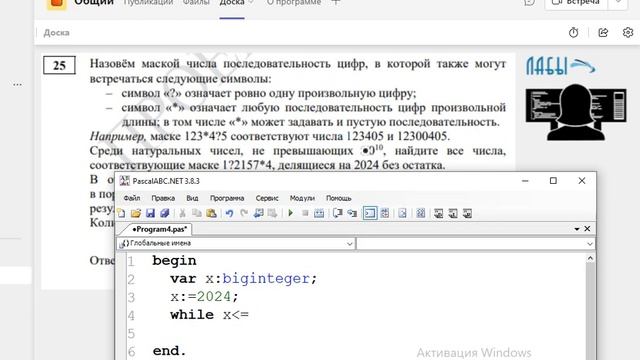Click the 'while x<=' code line
Image resolution: width=640 pixels, height=360 pixels.
point(209,315)
